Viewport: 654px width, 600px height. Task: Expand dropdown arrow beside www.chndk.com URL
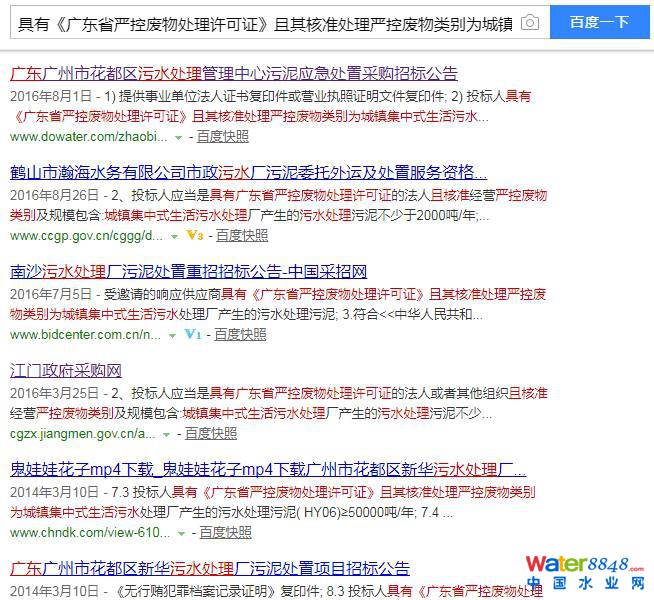tap(181, 533)
